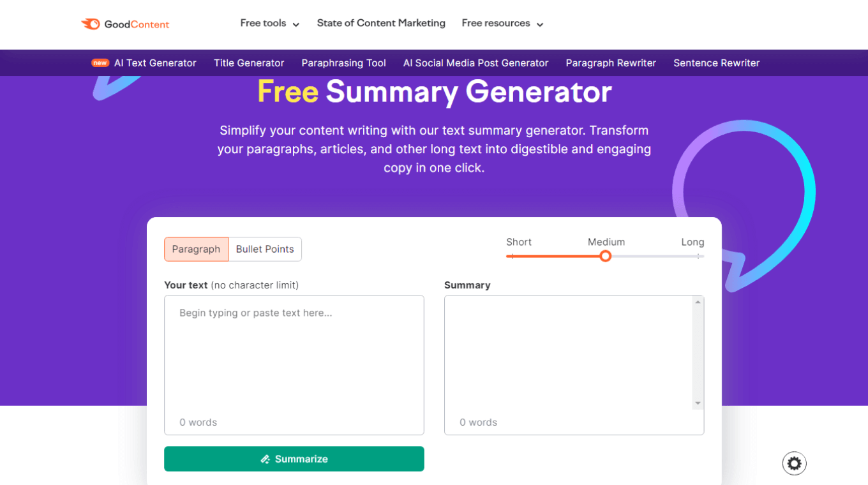Screen dimensions: 868x485
Task: Click the 'new' badge beside AI Text Generator
Action: 100,63
